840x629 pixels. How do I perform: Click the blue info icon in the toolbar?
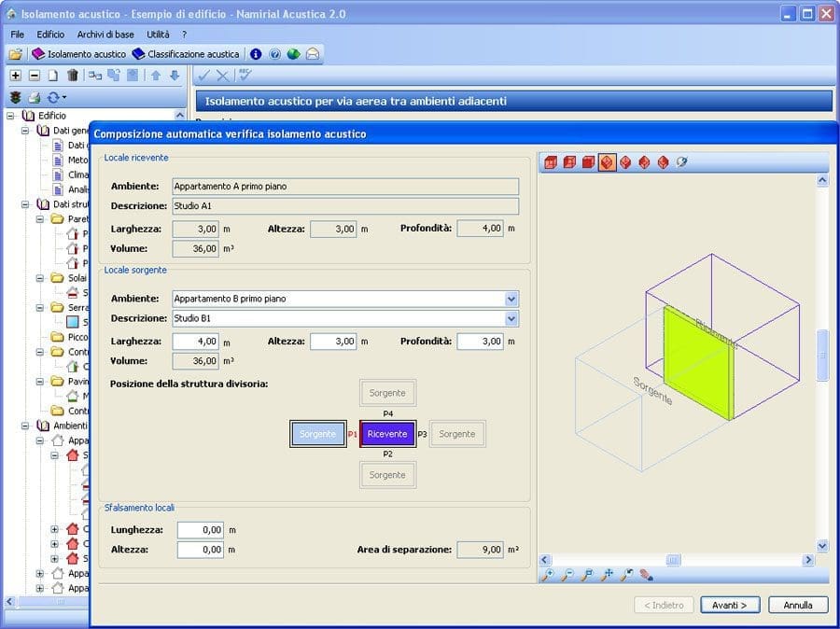(x=256, y=53)
